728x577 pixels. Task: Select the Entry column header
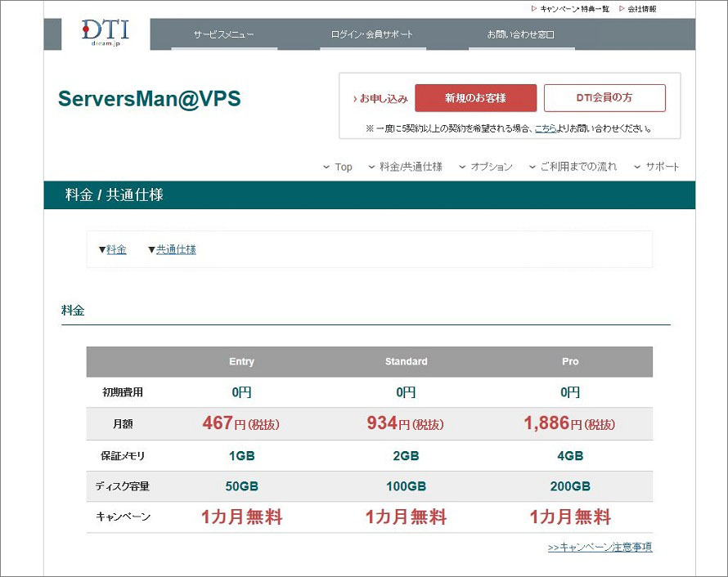click(241, 361)
